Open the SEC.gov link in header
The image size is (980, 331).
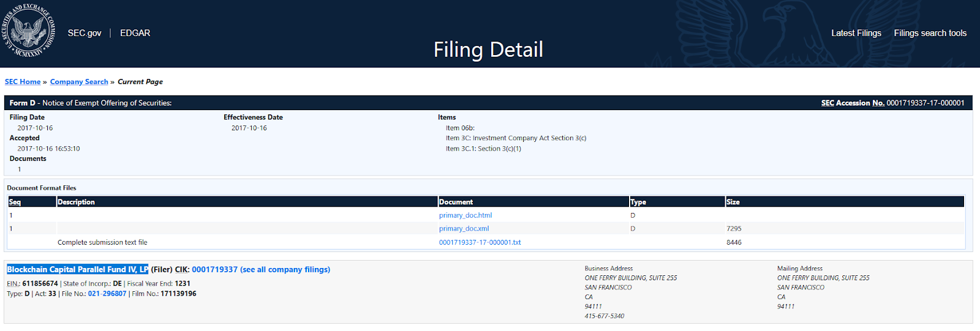(85, 33)
